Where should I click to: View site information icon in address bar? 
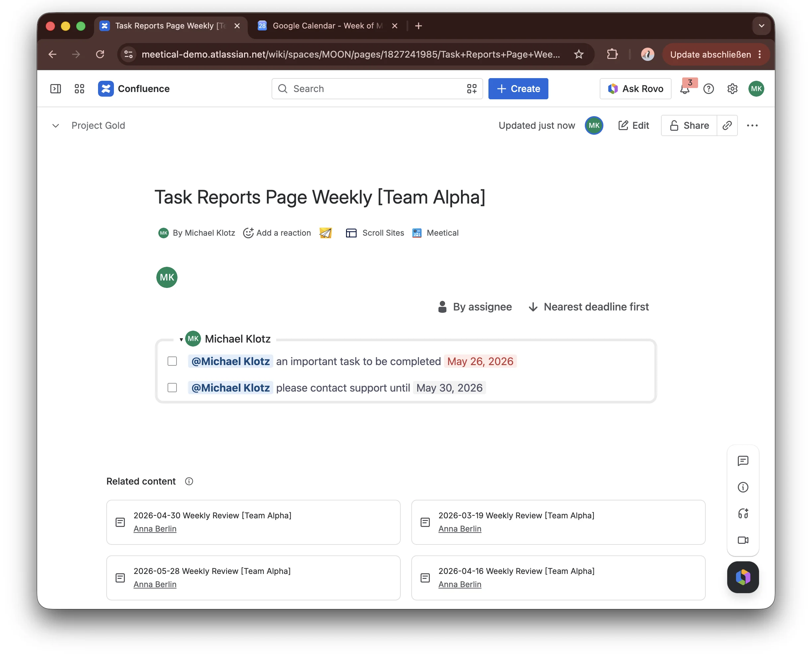coord(128,54)
